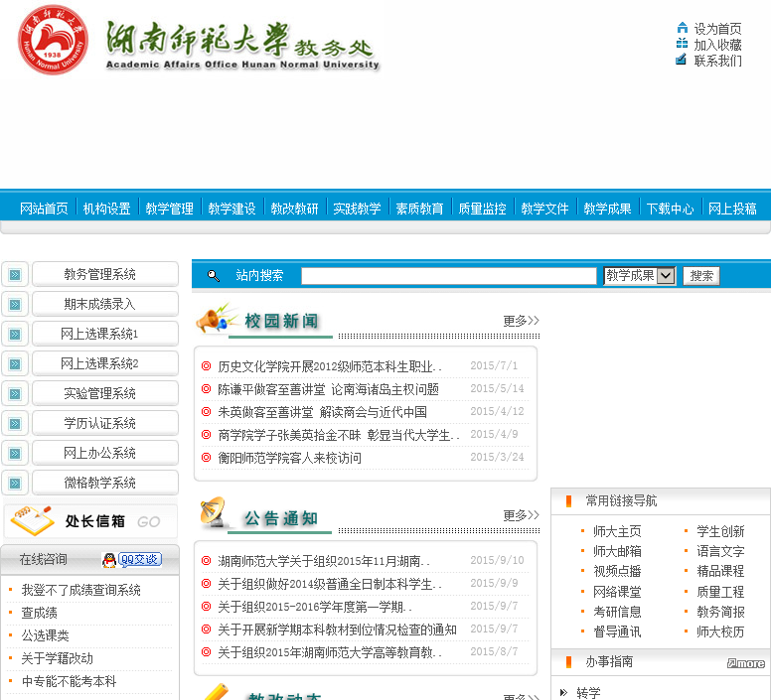771x700 pixels.
Task: Open 实践教学 in the navigation bar
Action: pyautogui.click(x=357, y=209)
